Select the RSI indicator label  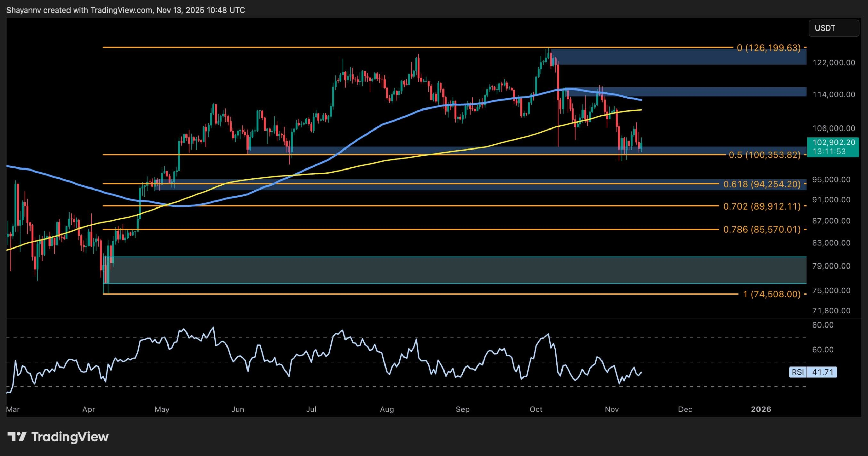pos(798,372)
